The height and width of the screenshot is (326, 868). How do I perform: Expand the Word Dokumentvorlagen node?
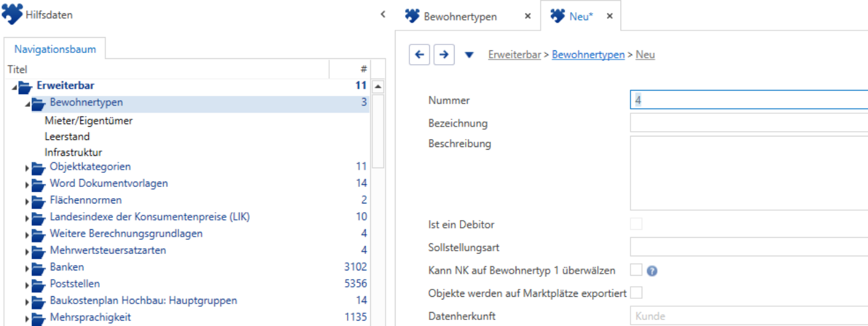[x=28, y=184]
